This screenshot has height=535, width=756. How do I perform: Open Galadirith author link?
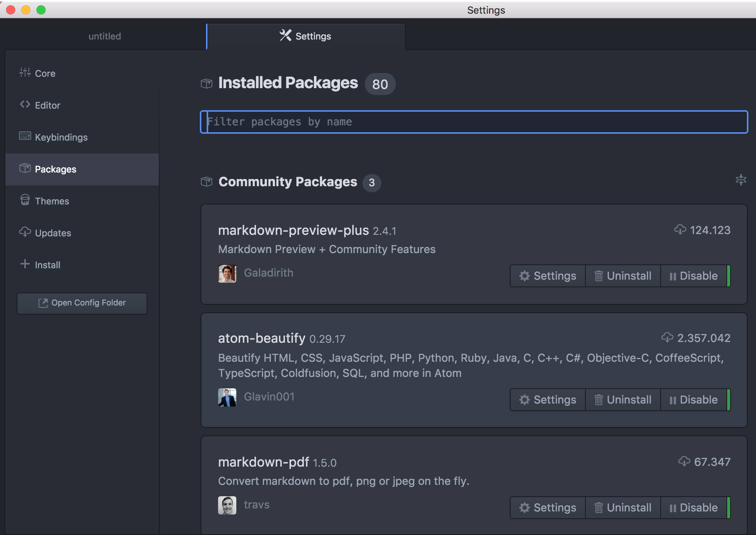coord(269,273)
